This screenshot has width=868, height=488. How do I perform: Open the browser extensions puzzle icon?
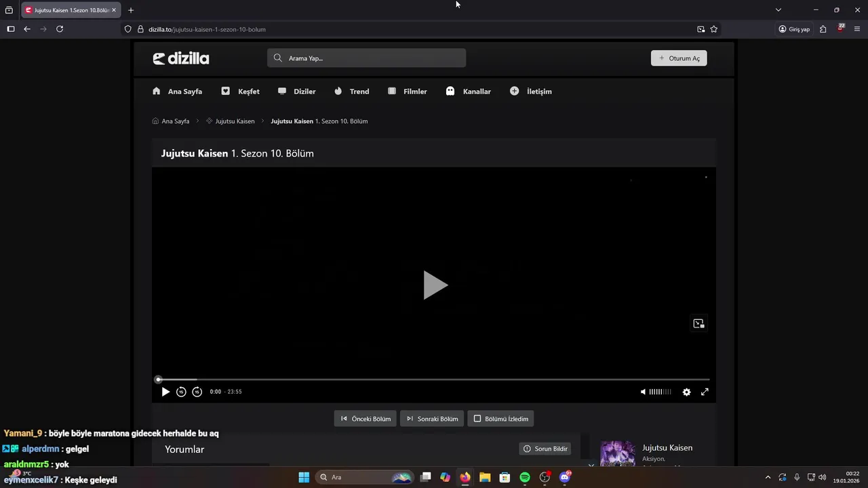[823, 29]
